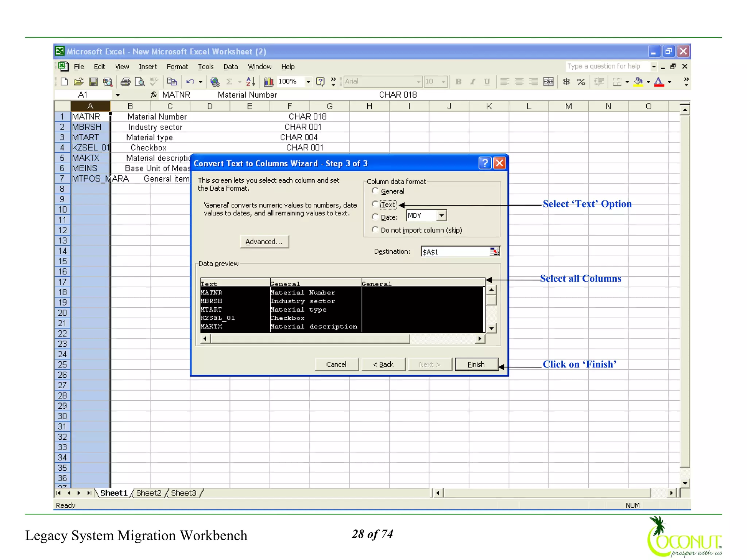The width and height of the screenshot is (747, 560).
Task: Click the first General header in data preview
Action: 316,283
